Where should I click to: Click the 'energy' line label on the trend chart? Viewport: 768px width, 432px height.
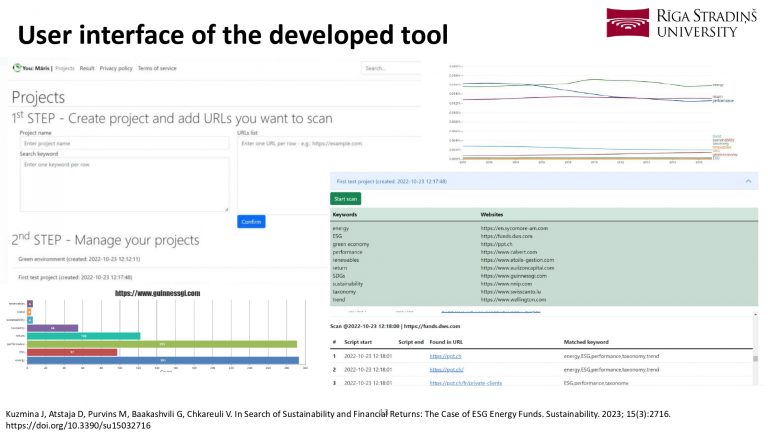(718, 85)
